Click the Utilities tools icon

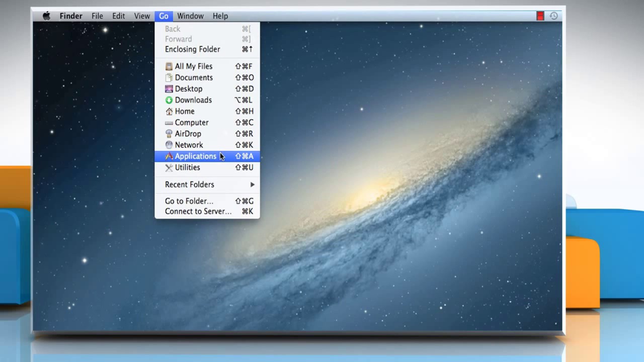[x=169, y=167]
